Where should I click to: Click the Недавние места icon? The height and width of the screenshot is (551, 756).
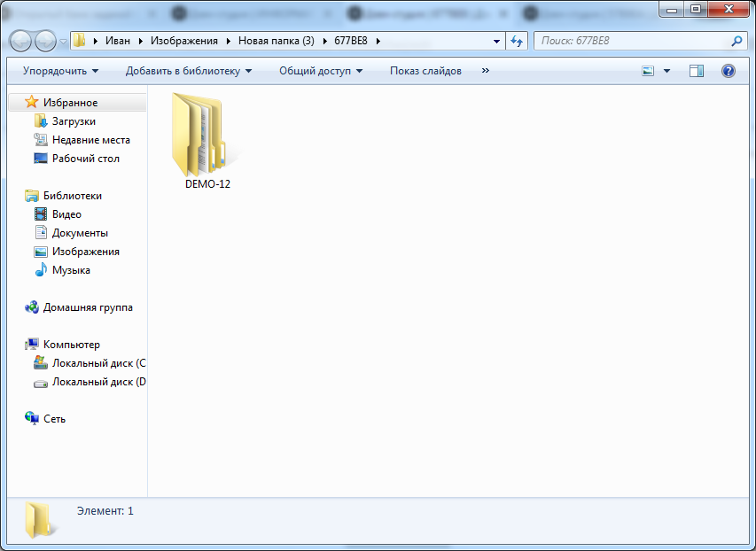click(41, 140)
